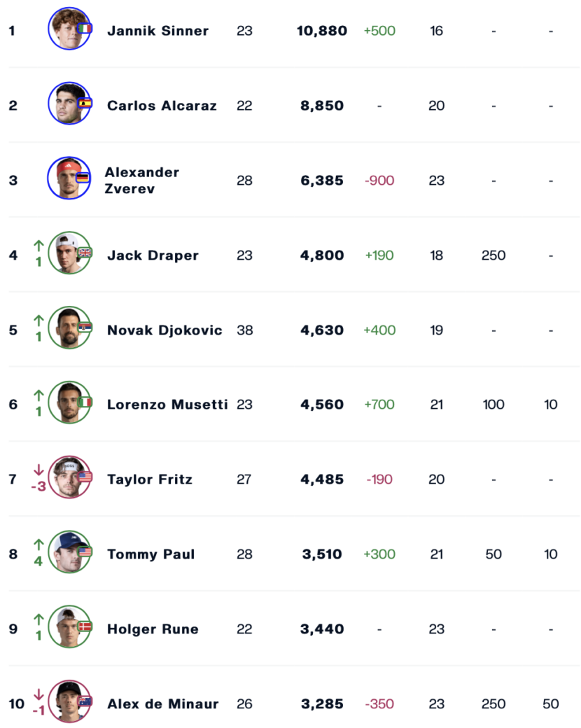The width and height of the screenshot is (581, 728).
Task: Open Jannik Sinner's profile photo
Action: pyautogui.click(x=69, y=29)
